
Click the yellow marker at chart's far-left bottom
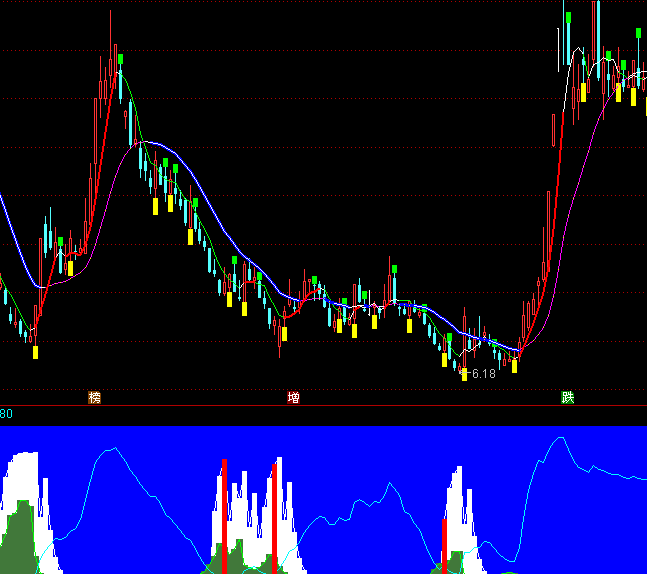click(x=35, y=352)
